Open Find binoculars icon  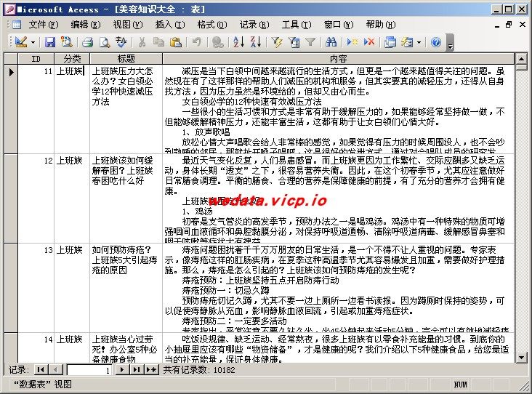331,42
